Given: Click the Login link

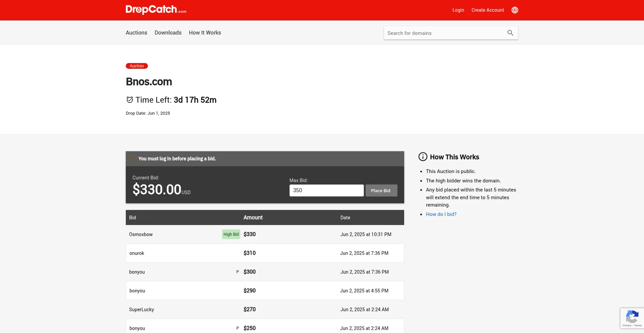Looking at the screenshot, I should 458,10.
